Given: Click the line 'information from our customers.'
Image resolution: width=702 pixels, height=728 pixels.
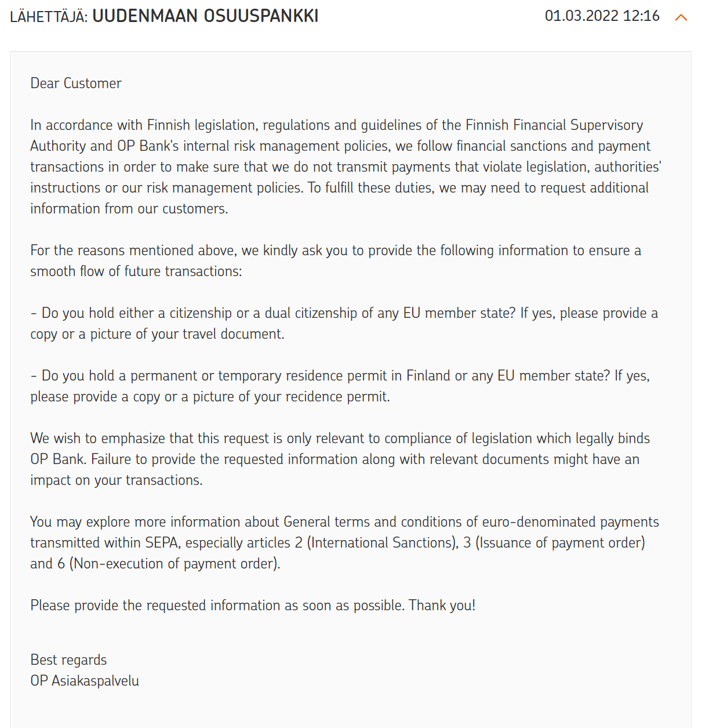Looking at the screenshot, I should [129, 209].
